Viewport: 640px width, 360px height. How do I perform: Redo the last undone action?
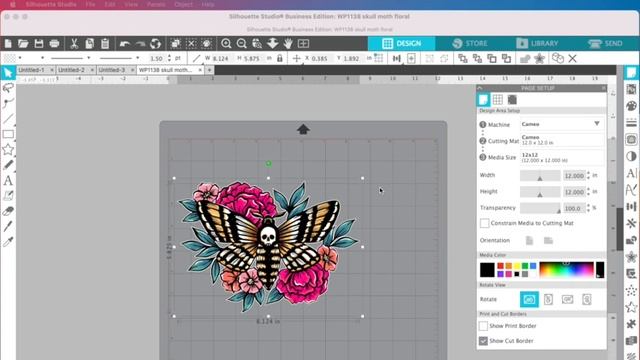click(140, 44)
